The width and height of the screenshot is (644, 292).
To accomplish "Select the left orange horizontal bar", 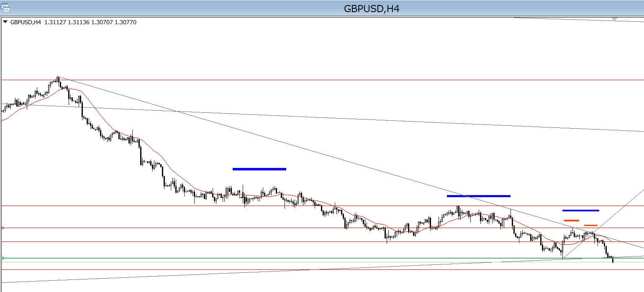I will (x=572, y=220).
